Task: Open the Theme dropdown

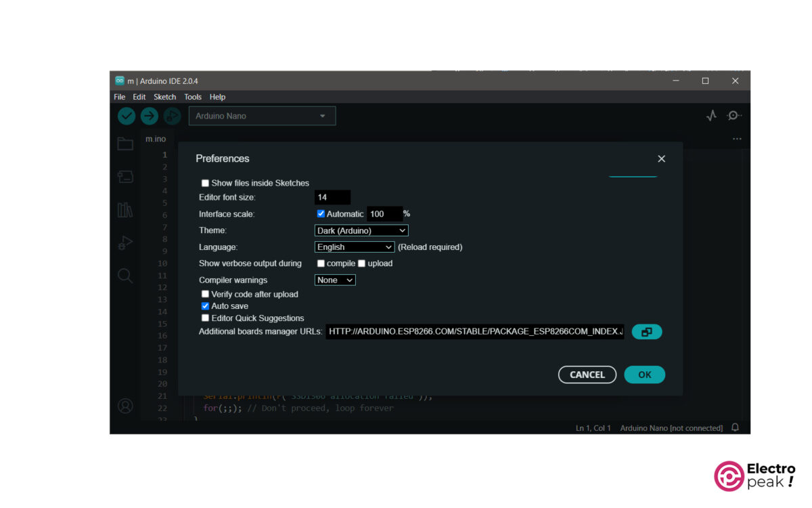Action: pos(361,230)
